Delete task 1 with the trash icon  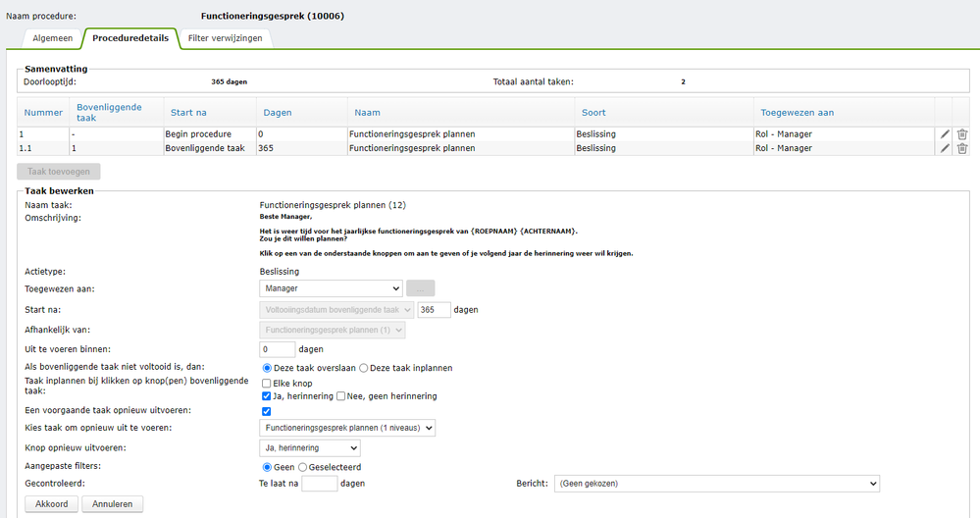pyautogui.click(x=962, y=133)
